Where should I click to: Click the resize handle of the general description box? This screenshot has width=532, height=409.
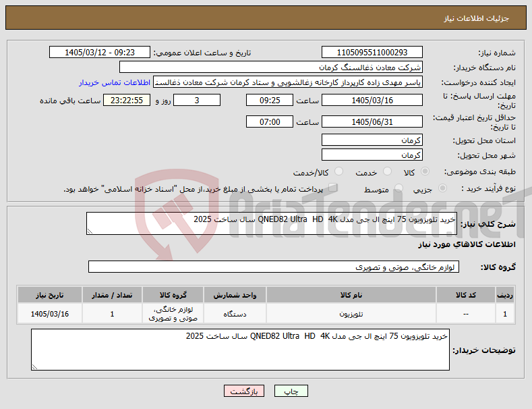pos(90,231)
